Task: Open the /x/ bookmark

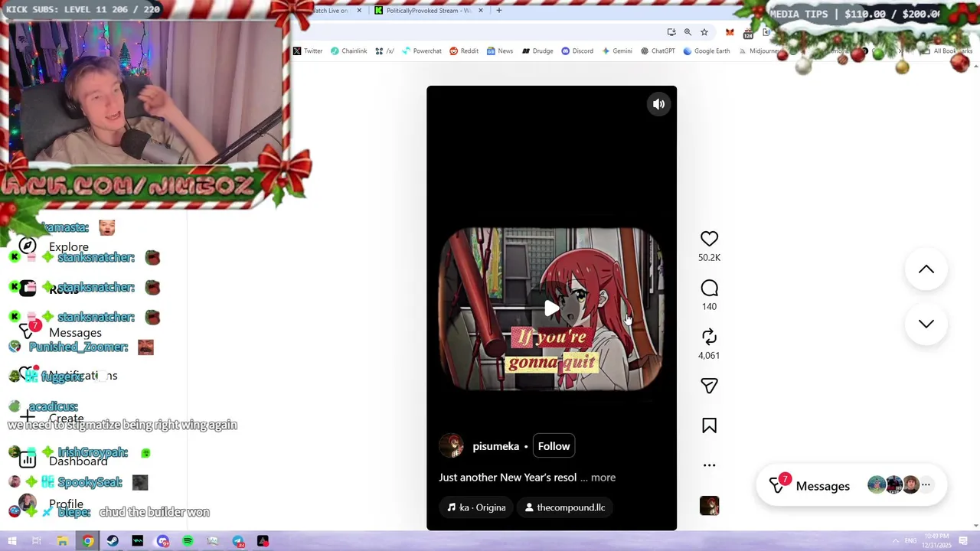Action: (384, 51)
